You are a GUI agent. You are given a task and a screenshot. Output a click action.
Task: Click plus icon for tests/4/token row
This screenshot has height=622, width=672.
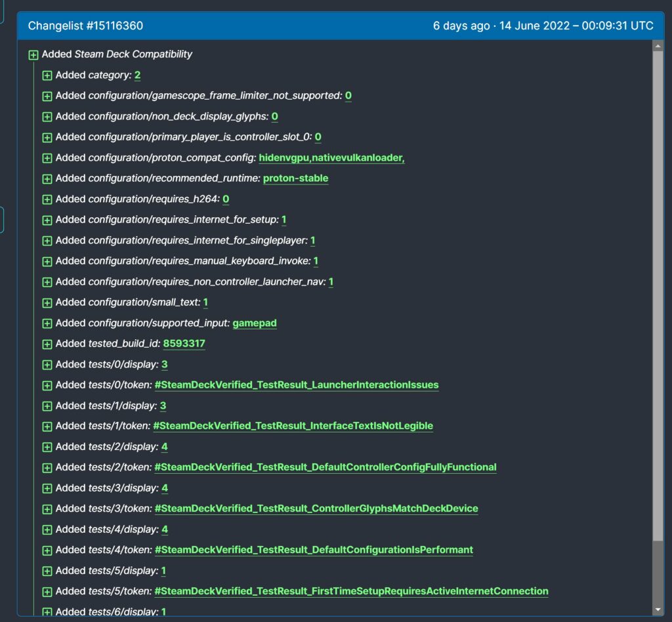pyautogui.click(x=47, y=550)
